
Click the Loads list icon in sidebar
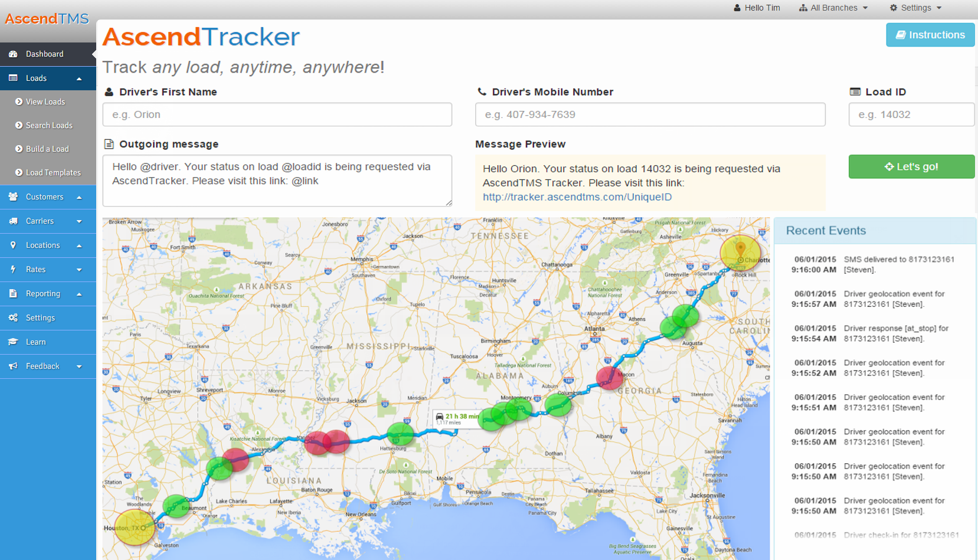pos(13,78)
